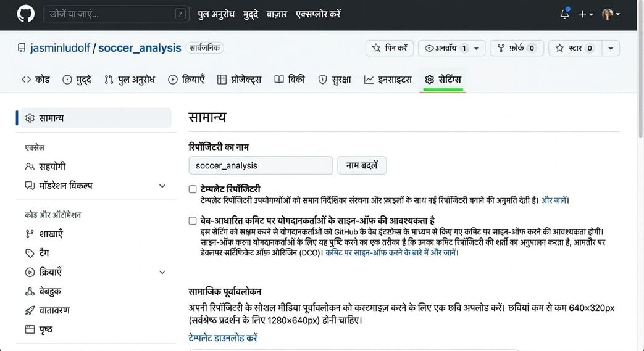Switch to the प्रोजेक्ट्स tab
This screenshot has height=351, width=644.
click(x=239, y=79)
